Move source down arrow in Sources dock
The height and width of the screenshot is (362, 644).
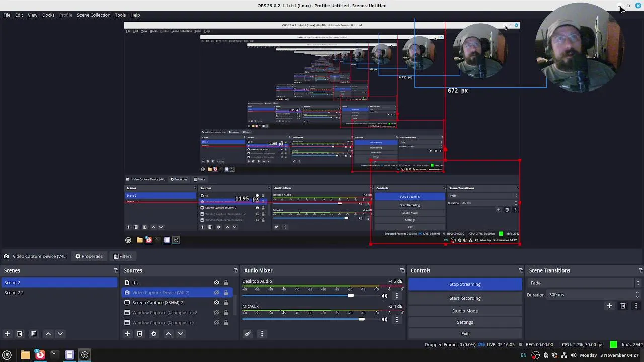click(181, 334)
